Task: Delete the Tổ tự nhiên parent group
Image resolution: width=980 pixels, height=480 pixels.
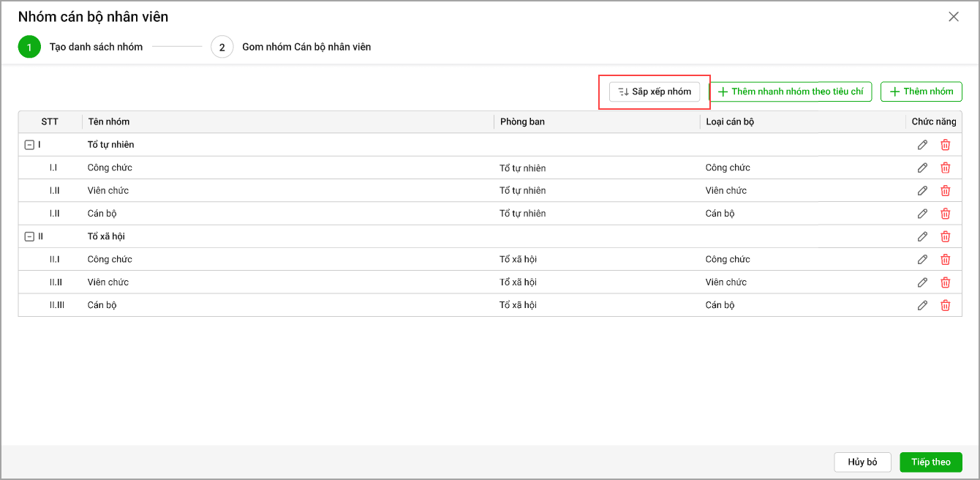Action: click(945, 145)
